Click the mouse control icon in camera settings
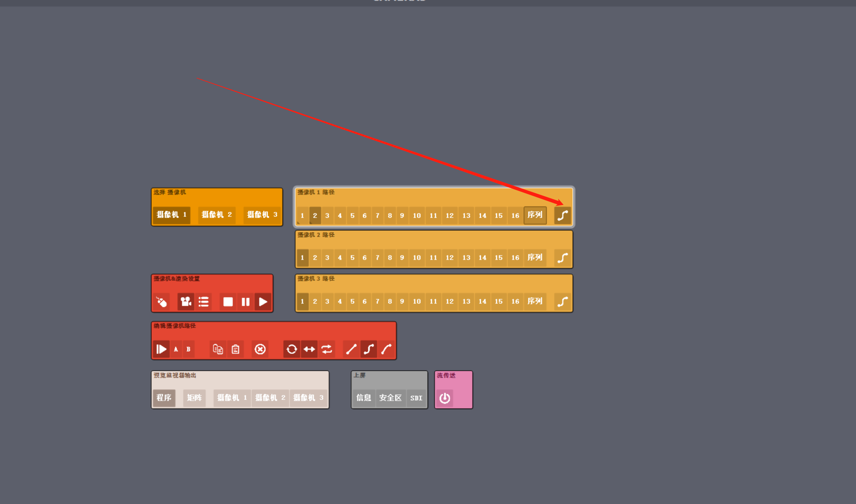The width and height of the screenshot is (856, 504). pyautogui.click(x=162, y=302)
